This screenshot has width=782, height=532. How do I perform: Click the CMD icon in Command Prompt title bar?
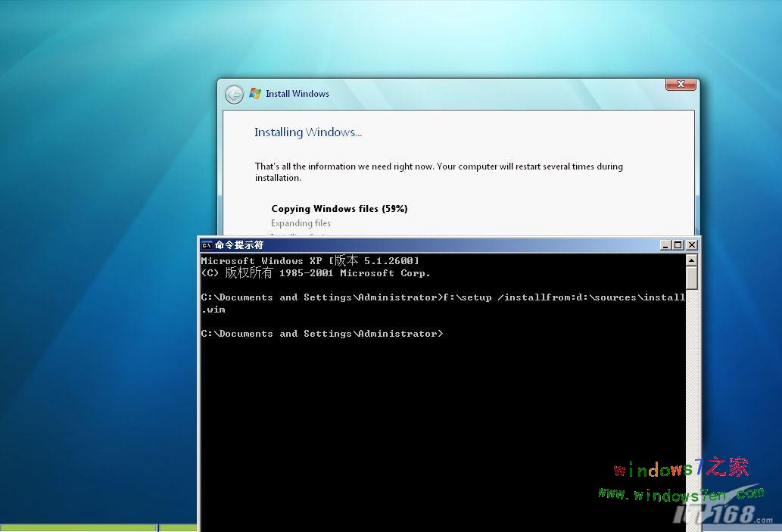pyautogui.click(x=207, y=244)
